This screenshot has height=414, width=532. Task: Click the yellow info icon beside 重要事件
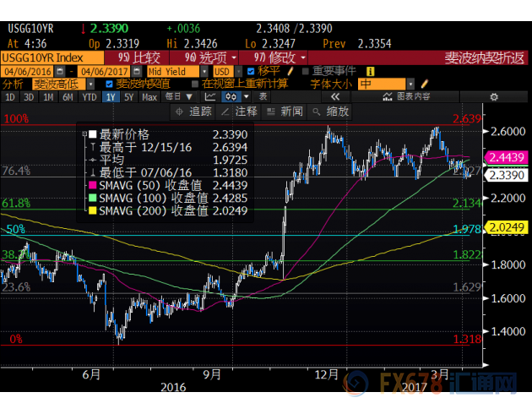pyautogui.click(x=370, y=72)
